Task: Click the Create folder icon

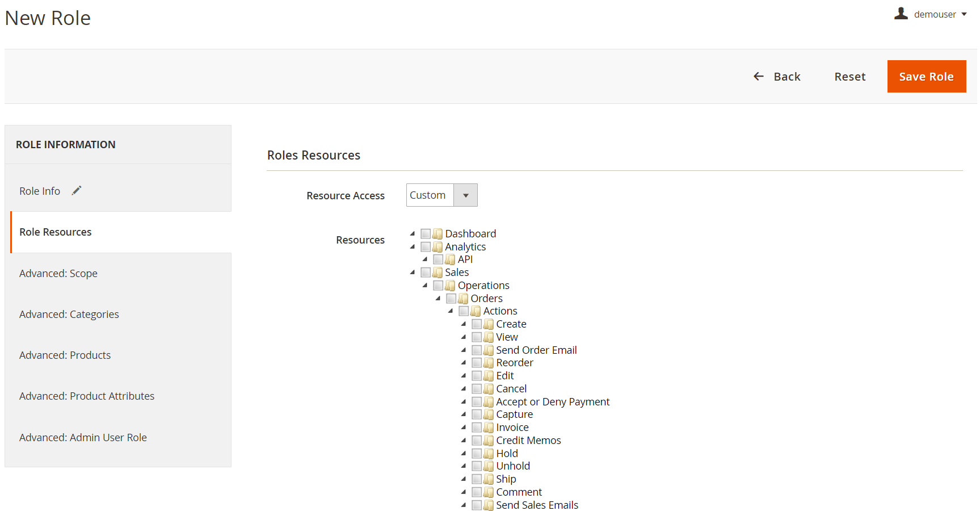Action: point(489,324)
